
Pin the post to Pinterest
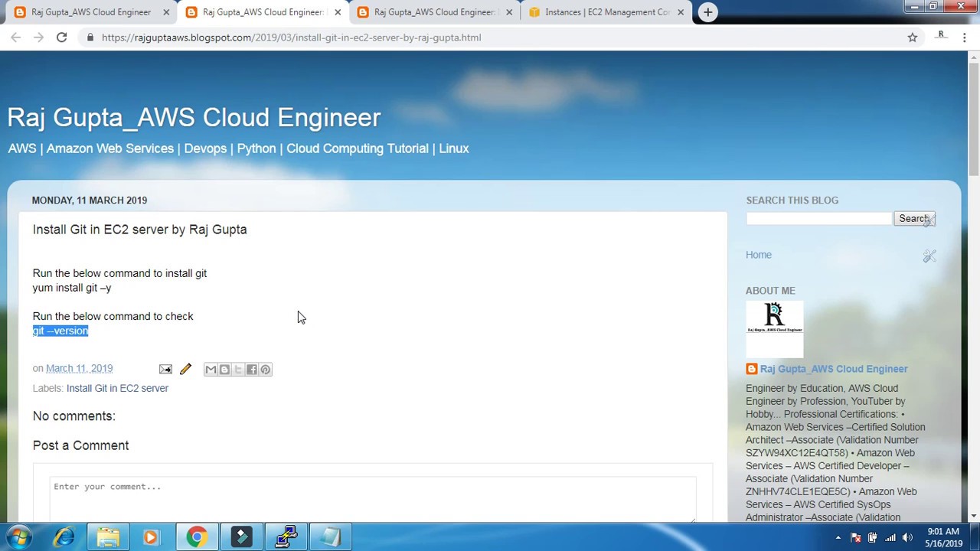[x=266, y=370]
